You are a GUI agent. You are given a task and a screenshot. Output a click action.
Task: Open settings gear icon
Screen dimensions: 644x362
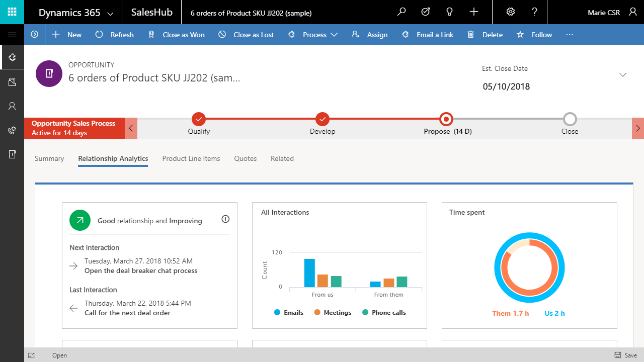coord(511,12)
